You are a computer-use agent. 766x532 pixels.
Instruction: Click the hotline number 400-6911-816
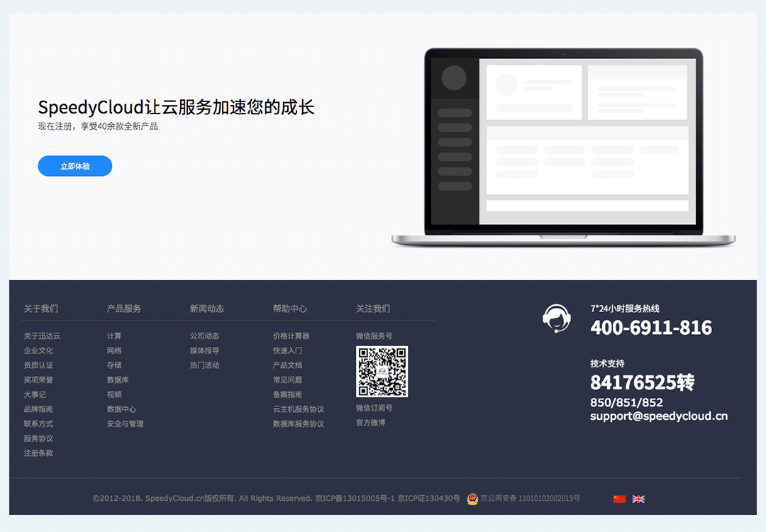click(651, 327)
